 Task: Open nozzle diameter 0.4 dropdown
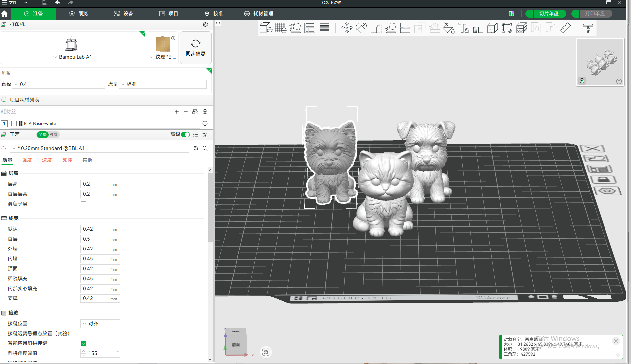coord(59,84)
